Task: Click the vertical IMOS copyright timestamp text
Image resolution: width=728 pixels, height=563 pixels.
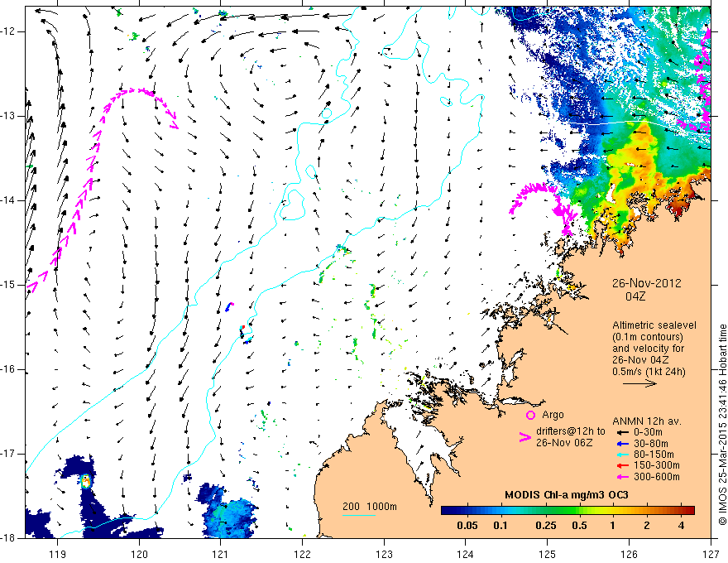Action: pyautogui.click(x=722, y=425)
